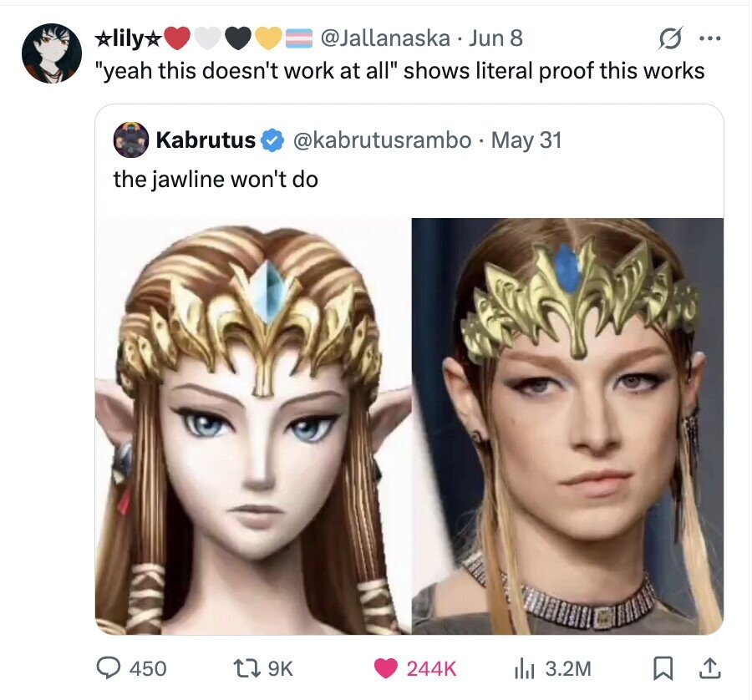Viewport: 752px width, 700px height.
Task: Open lily's profile avatar picture
Action: tap(52, 53)
